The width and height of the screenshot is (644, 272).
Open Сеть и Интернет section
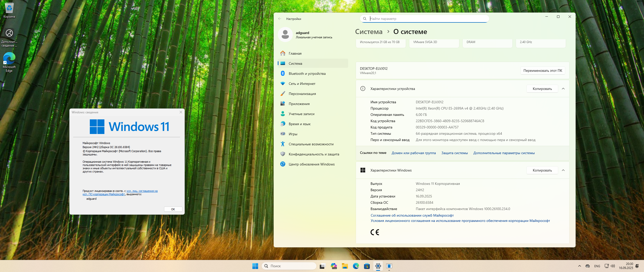coord(313,84)
